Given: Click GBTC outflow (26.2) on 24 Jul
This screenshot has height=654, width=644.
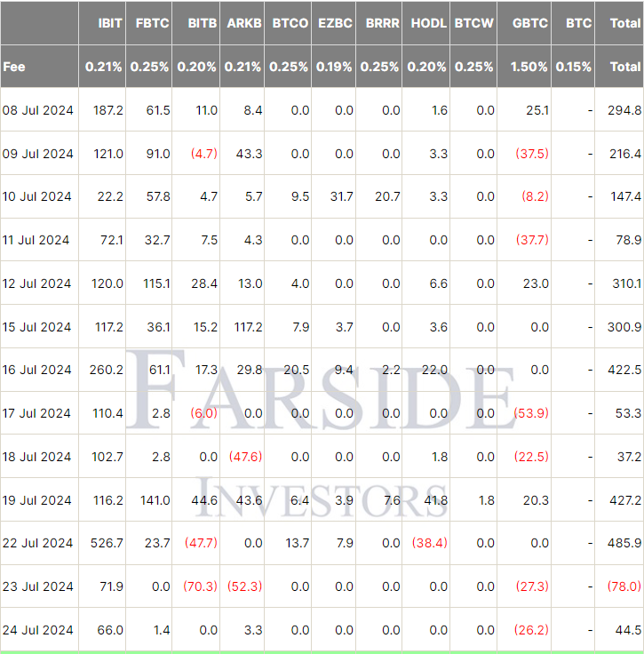Looking at the screenshot, I should point(531,630).
